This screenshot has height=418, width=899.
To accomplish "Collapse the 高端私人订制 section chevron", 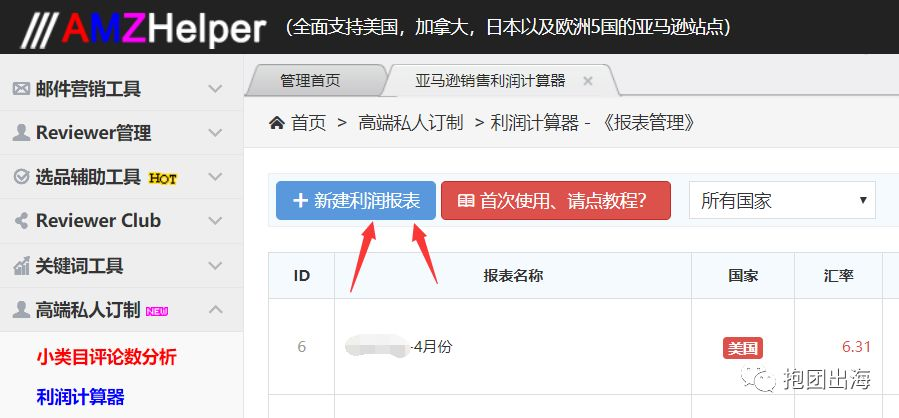I will (x=215, y=310).
